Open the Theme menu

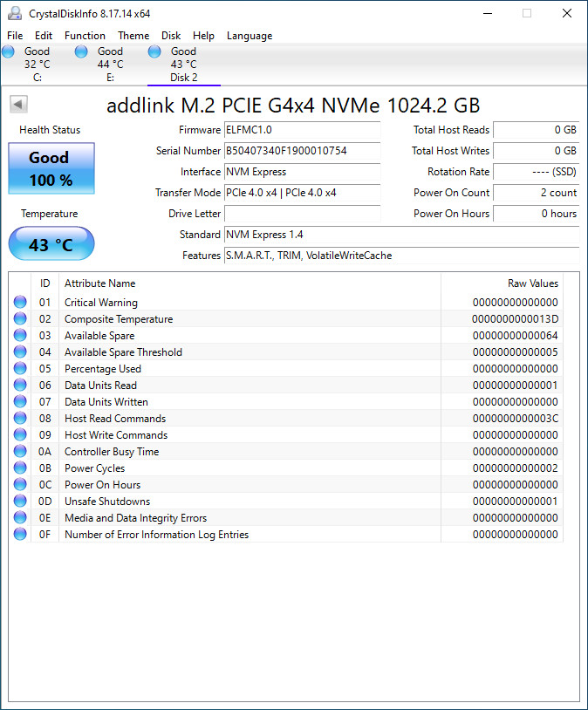[x=133, y=35]
